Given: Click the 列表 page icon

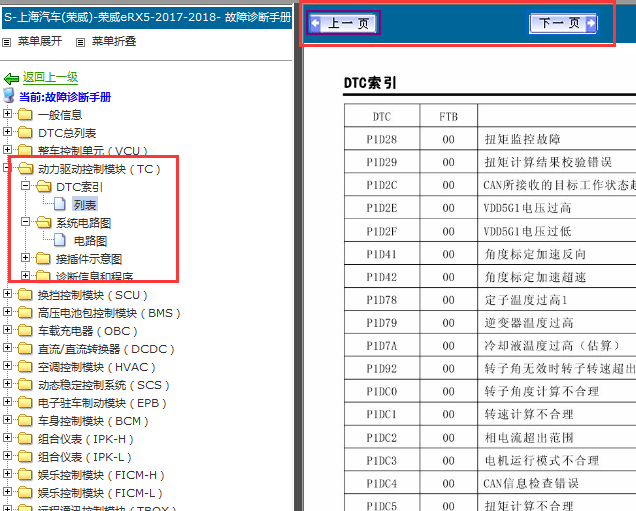Looking at the screenshot, I should click(x=60, y=204).
